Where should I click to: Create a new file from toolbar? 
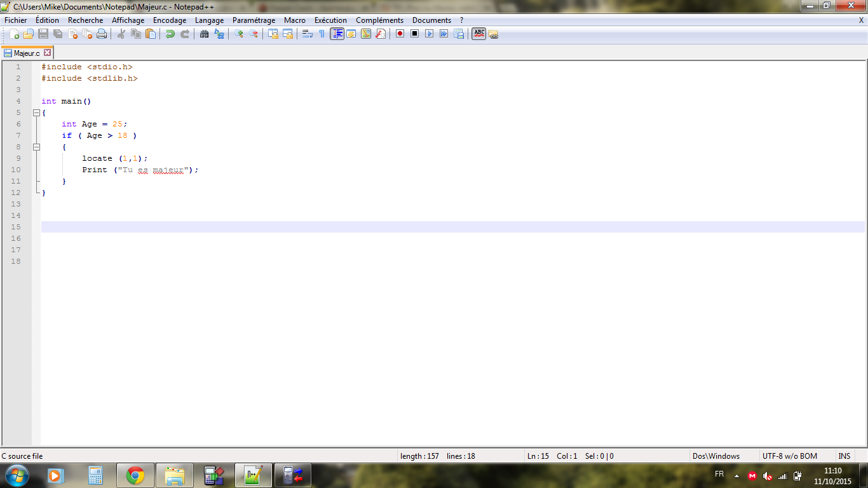point(14,34)
